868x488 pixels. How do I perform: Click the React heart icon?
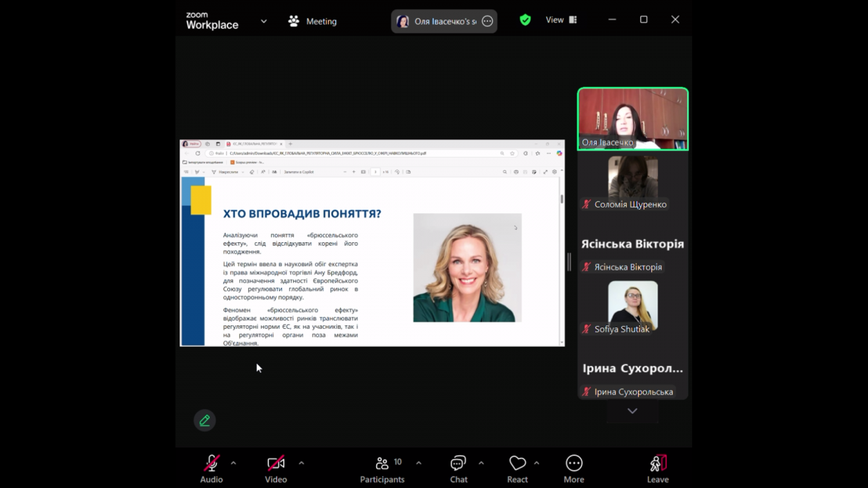[517, 468]
